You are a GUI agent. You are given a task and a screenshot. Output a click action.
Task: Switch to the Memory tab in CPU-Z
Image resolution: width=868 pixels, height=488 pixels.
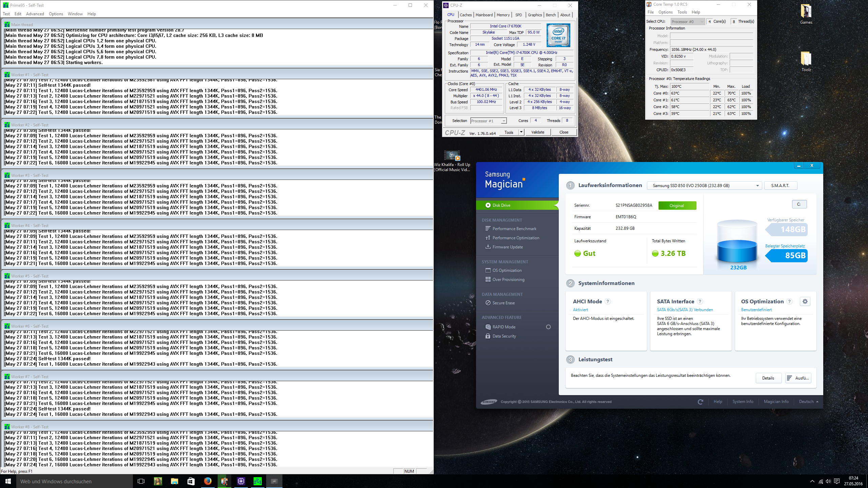tap(503, 15)
